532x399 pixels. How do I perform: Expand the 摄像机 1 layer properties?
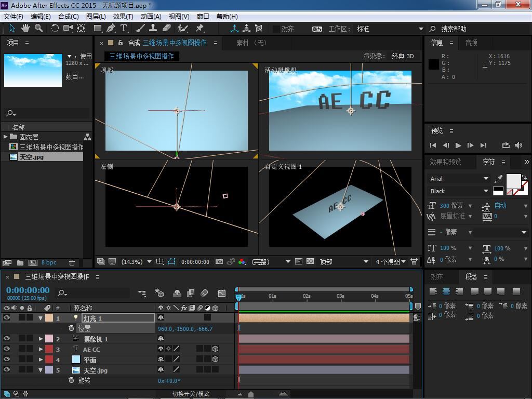(41, 339)
